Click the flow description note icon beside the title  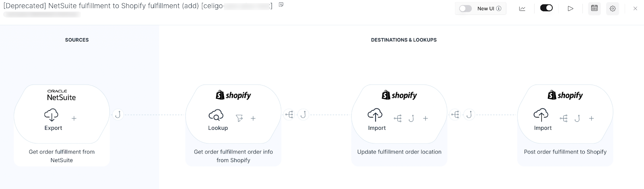click(x=281, y=5)
